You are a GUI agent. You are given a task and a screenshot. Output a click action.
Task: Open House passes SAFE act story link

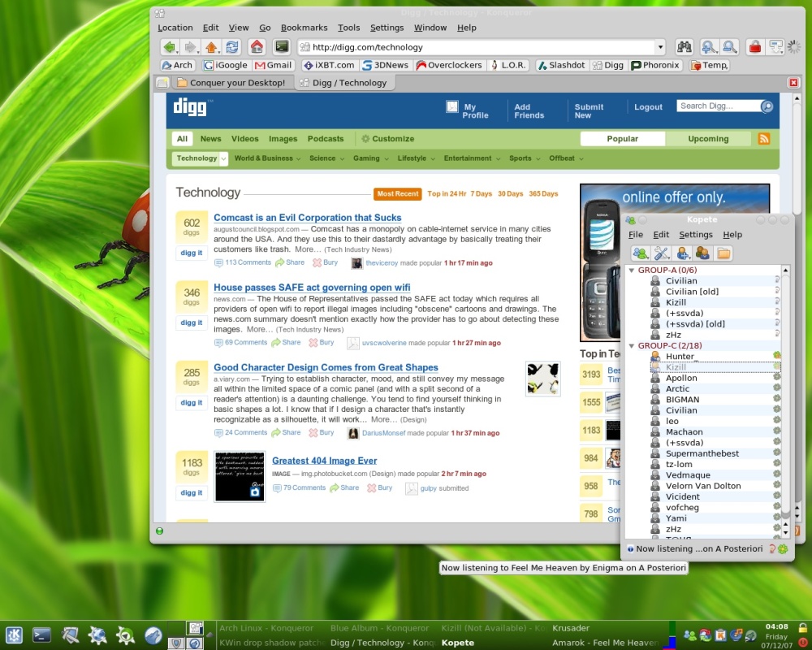(312, 288)
